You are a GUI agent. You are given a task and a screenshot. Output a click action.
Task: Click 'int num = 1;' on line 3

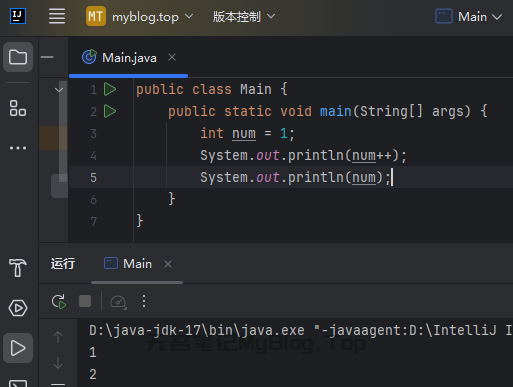(247, 133)
